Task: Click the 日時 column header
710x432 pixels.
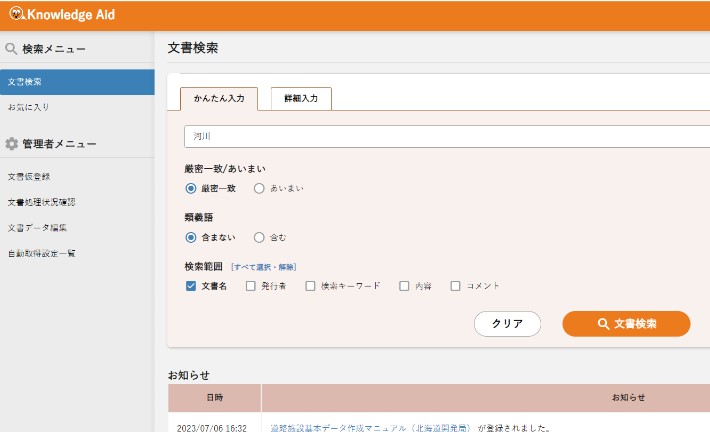Action: (215, 398)
